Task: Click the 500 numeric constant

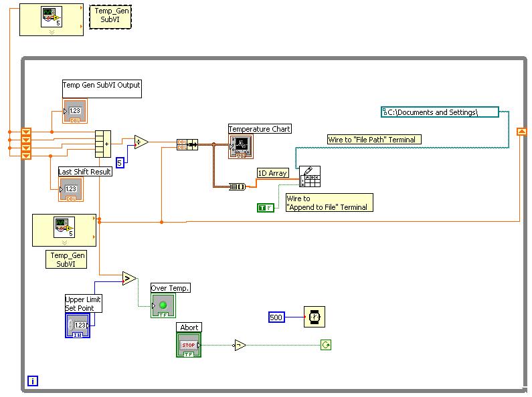Action: pos(277,317)
